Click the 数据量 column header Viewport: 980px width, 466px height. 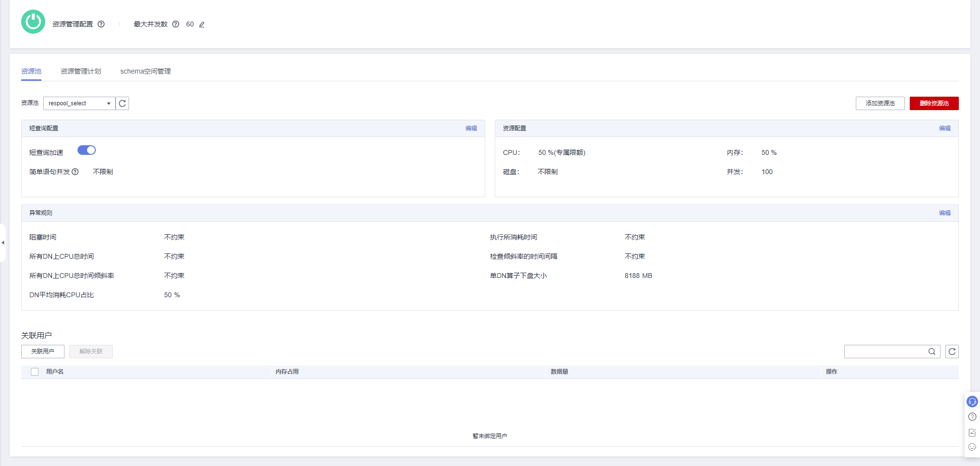click(560, 372)
